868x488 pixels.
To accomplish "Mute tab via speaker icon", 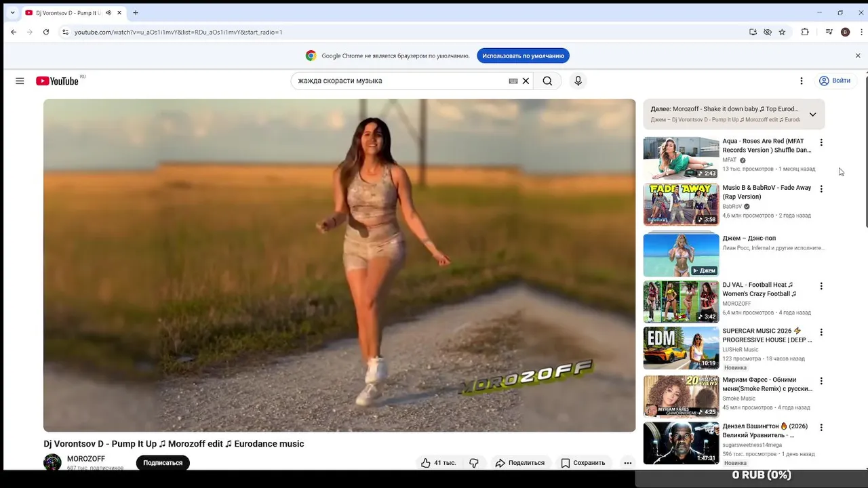I will (x=108, y=13).
